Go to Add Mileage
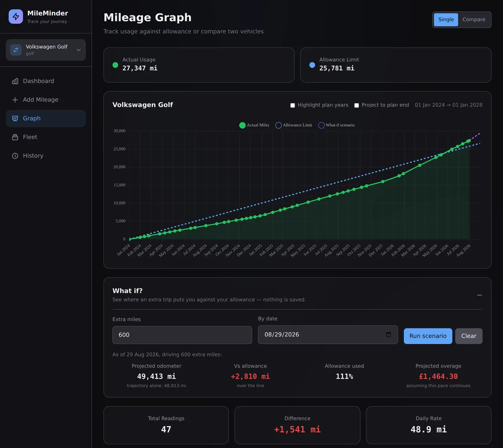The height and width of the screenshot is (448, 503). 46,100
